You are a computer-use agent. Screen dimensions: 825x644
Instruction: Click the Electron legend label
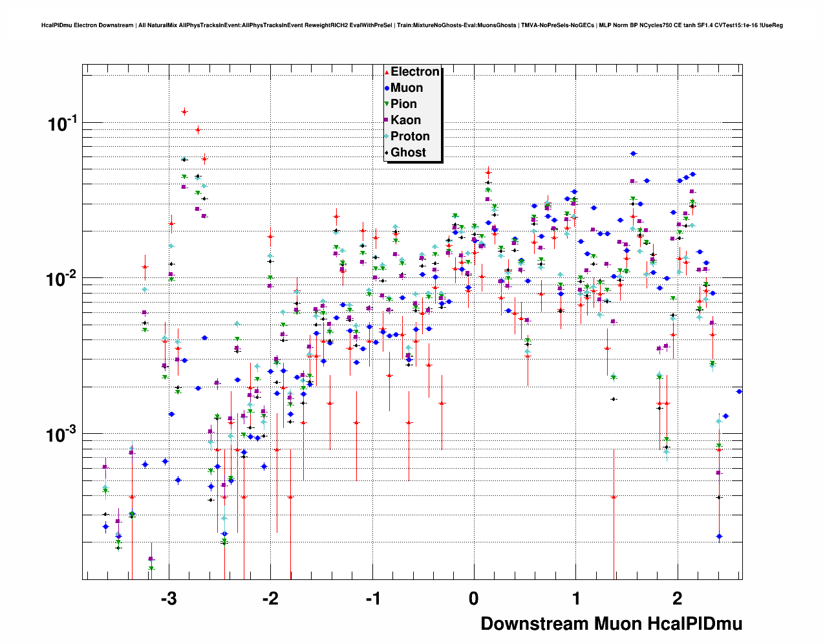click(415, 72)
